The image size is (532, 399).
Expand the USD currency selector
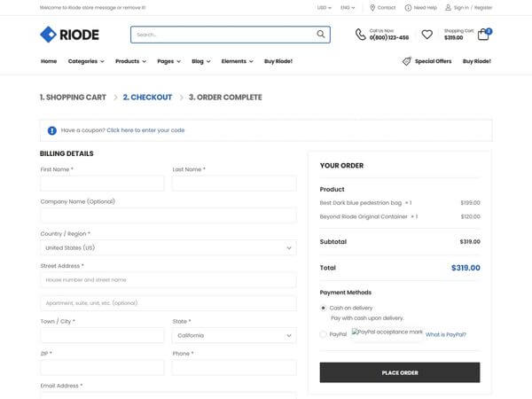point(324,7)
